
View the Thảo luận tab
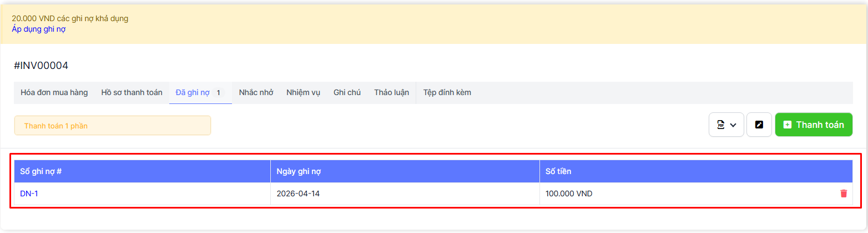point(391,92)
